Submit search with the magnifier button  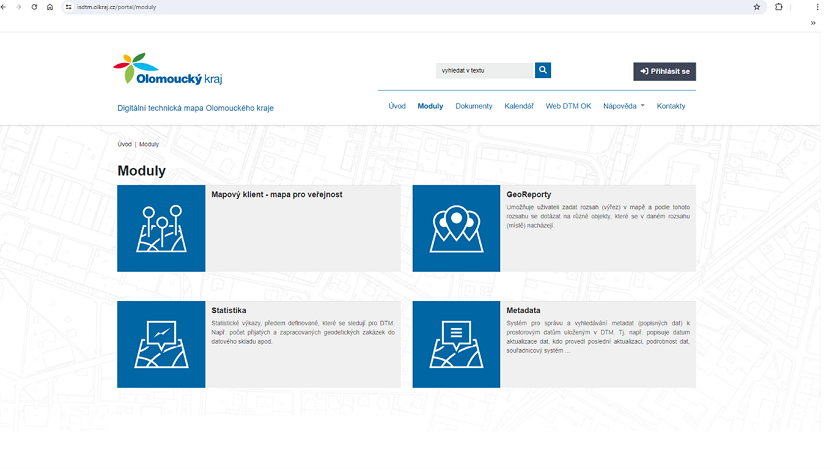(x=543, y=70)
